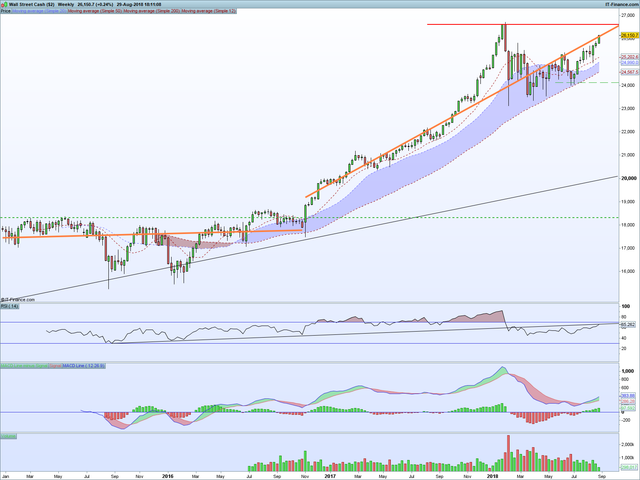Click the Volume panel label
This screenshot has width=640, height=480.
click(x=9, y=436)
